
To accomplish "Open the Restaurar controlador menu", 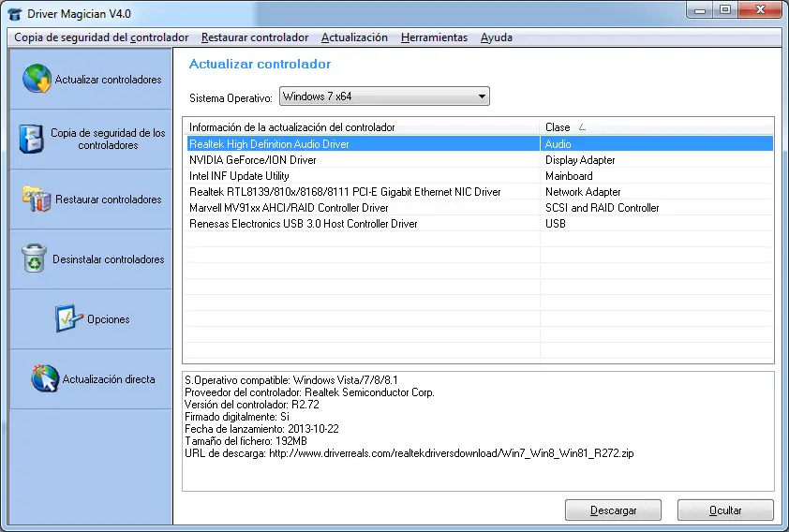I will [x=255, y=37].
